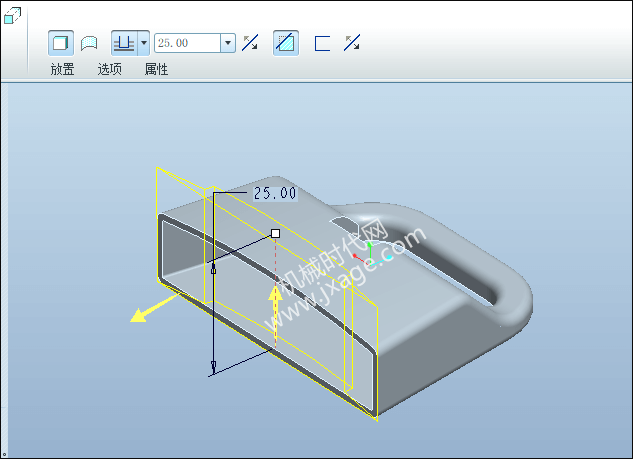Open the 属性 properties panel

pos(156,69)
